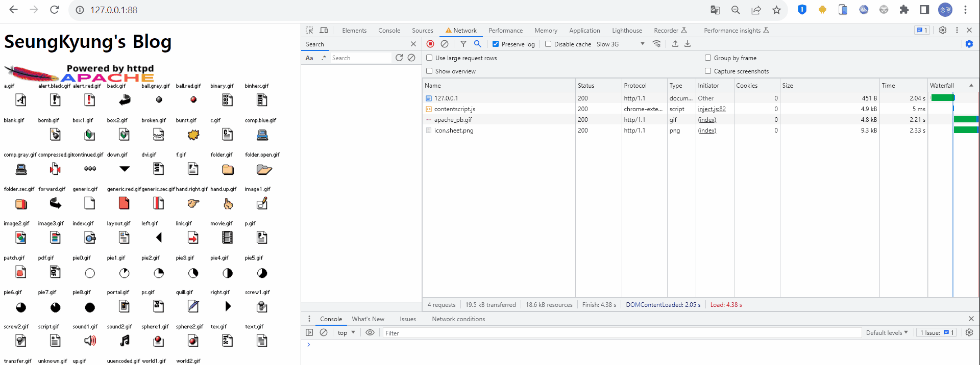
Task: Click the live expression eye icon
Action: (370, 332)
